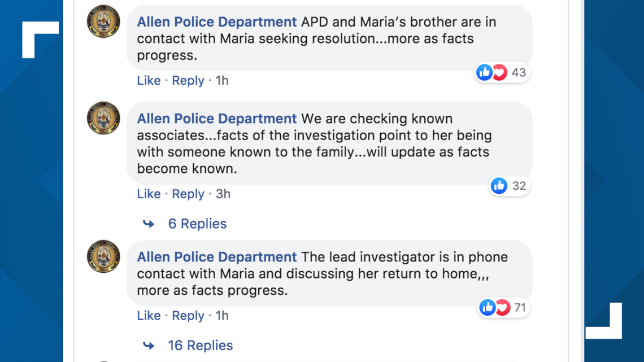Like the lead investigator comment

(149, 316)
